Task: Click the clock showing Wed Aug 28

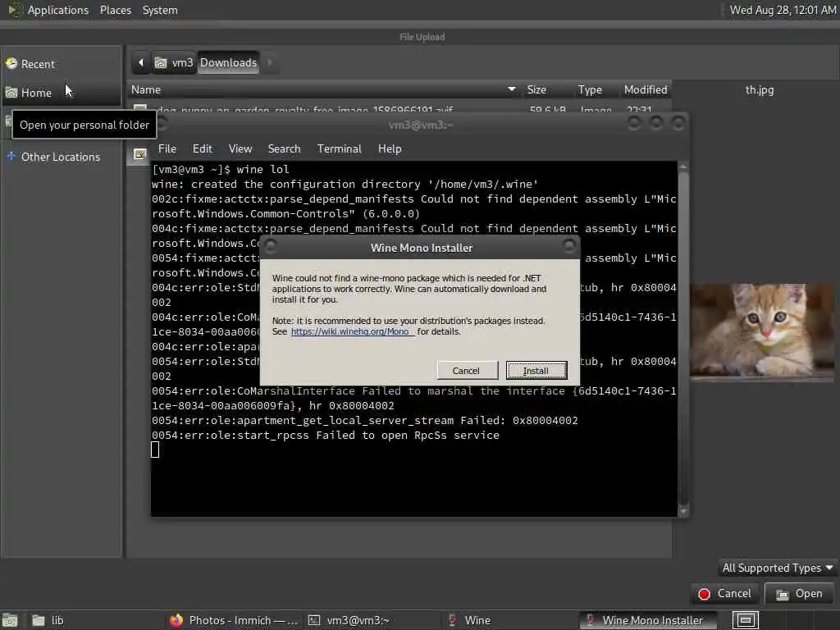Action: click(783, 10)
